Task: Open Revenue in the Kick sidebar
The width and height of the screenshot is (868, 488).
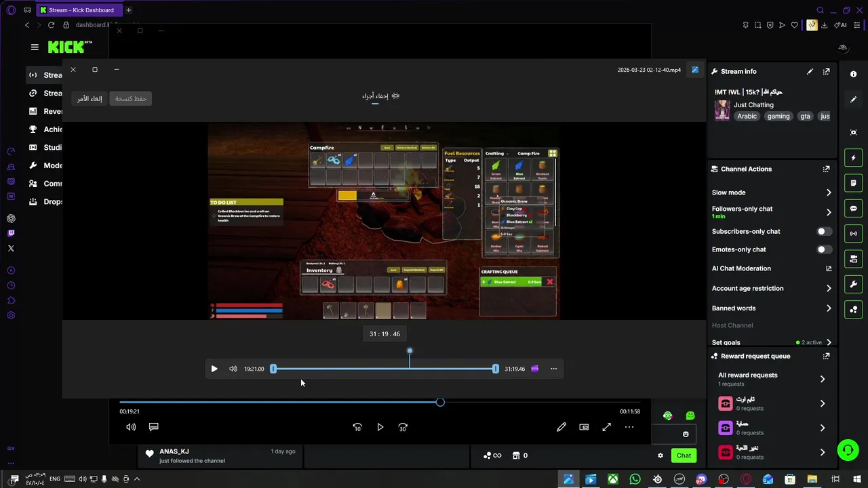Action: [x=45, y=111]
